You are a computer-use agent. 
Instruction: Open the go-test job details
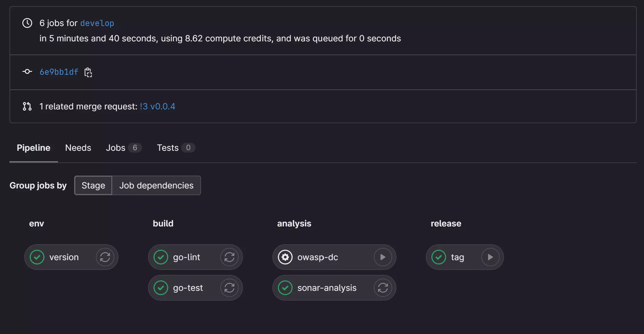pos(188,288)
